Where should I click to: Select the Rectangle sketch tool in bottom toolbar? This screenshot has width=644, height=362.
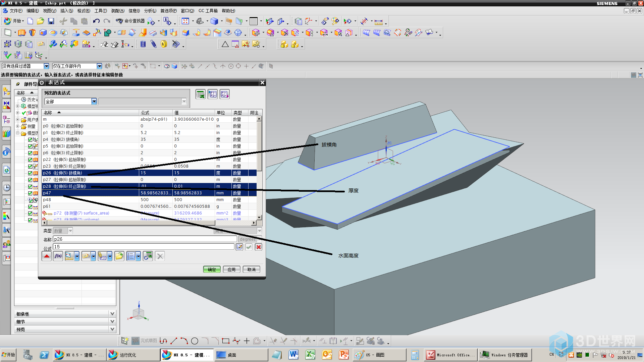(x=226, y=341)
